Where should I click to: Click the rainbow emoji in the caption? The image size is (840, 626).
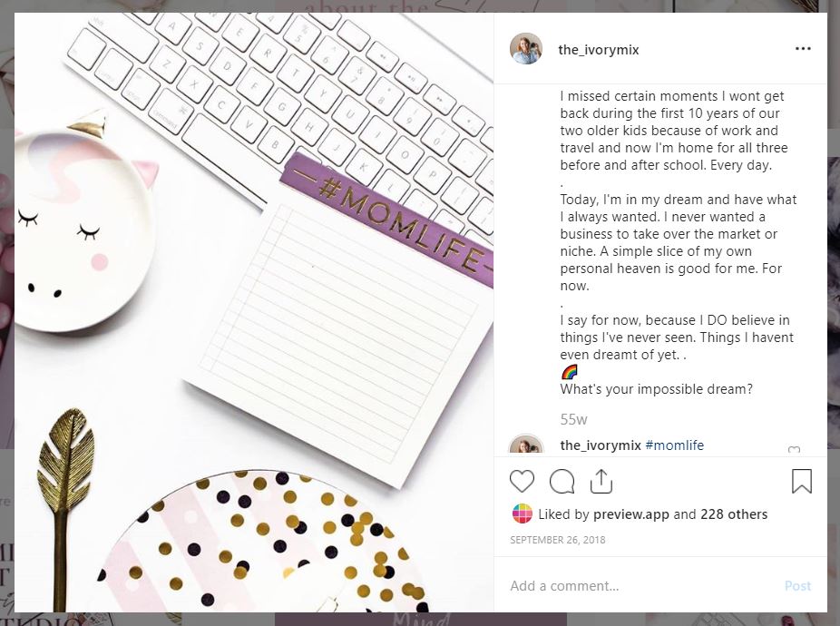(569, 372)
